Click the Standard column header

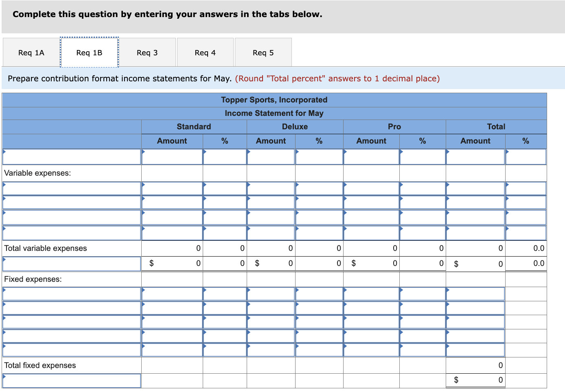pos(194,126)
